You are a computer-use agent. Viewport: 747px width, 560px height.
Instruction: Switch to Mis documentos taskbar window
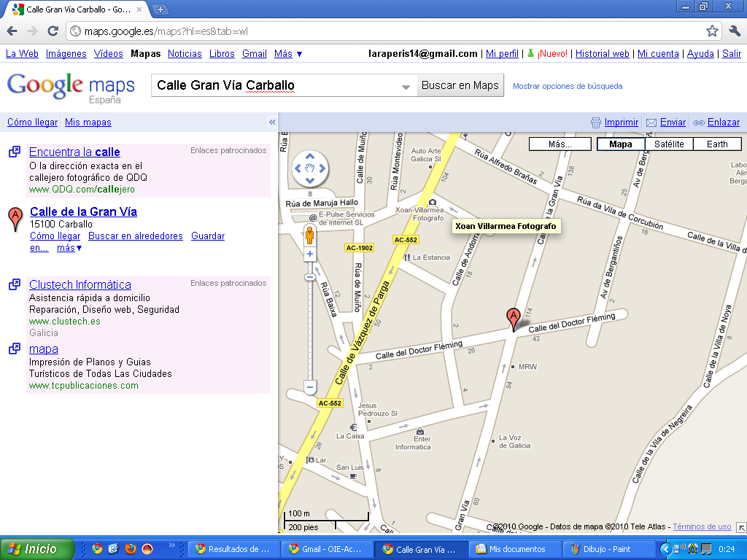pyautogui.click(x=516, y=549)
